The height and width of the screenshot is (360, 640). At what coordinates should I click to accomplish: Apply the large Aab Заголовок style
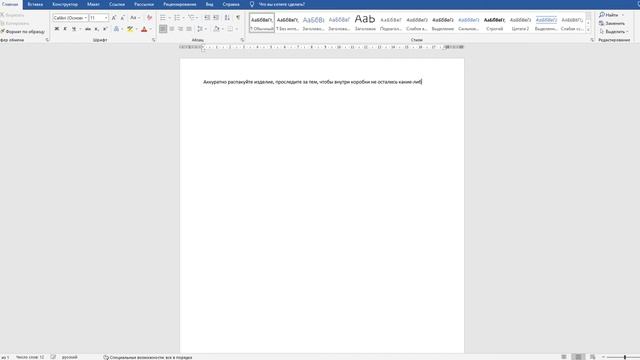365,22
